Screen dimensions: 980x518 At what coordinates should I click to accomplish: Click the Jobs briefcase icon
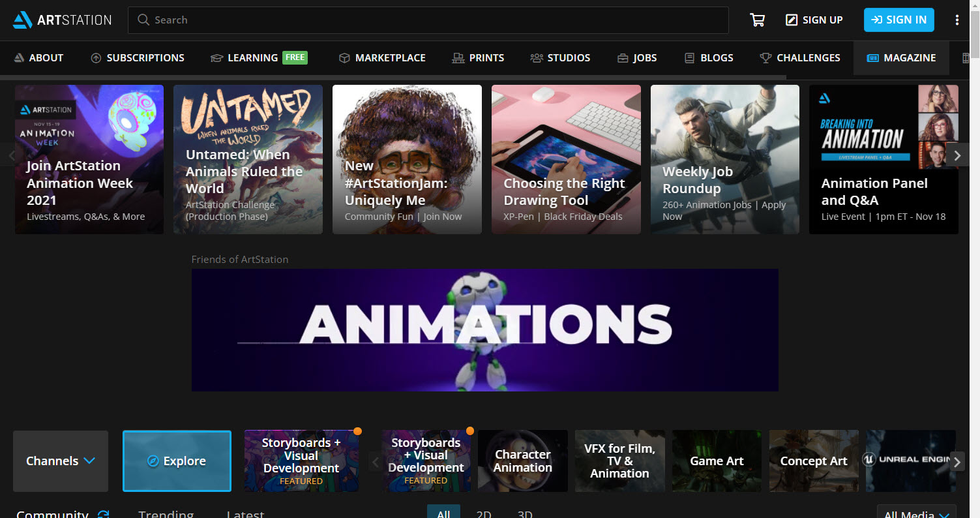[x=623, y=58]
